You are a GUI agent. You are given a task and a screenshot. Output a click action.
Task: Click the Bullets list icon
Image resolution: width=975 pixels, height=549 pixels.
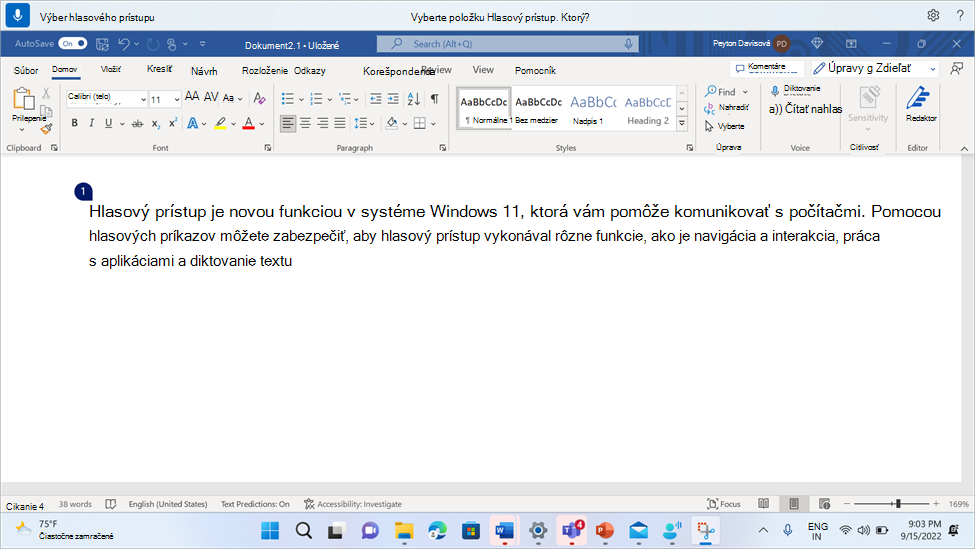[x=287, y=99]
